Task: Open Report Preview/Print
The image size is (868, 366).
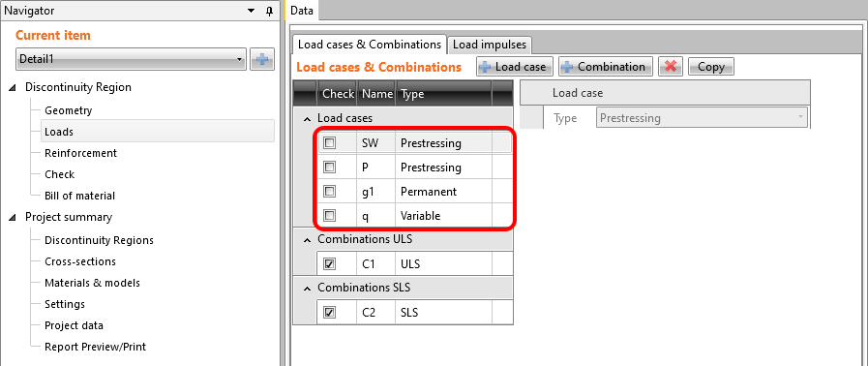Action: pyautogui.click(x=95, y=348)
